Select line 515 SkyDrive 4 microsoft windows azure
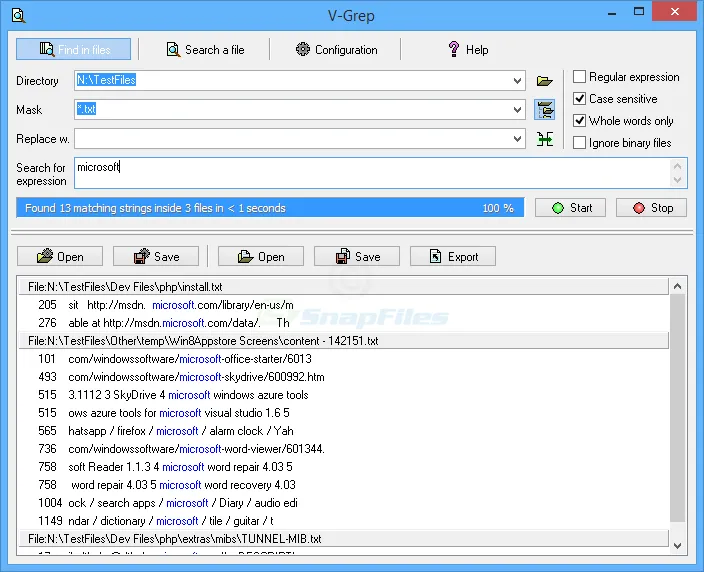The height and width of the screenshot is (572, 704). 343,395
